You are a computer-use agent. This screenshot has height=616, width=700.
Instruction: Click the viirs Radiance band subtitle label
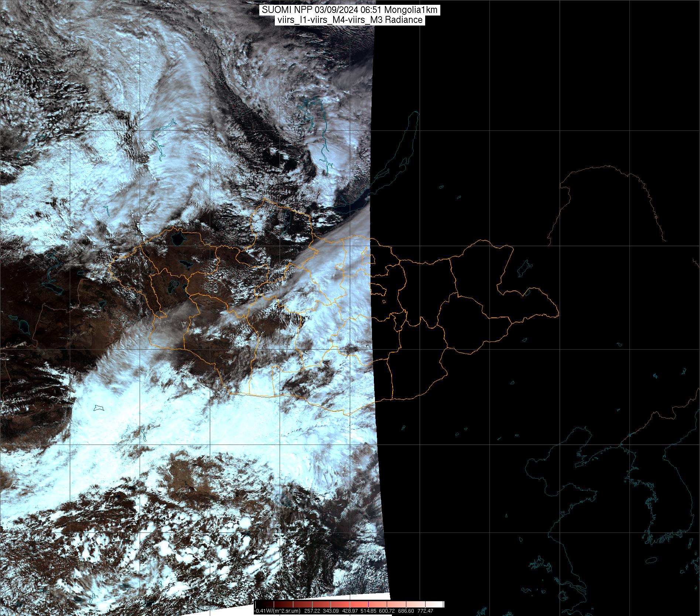click(349, 20)
